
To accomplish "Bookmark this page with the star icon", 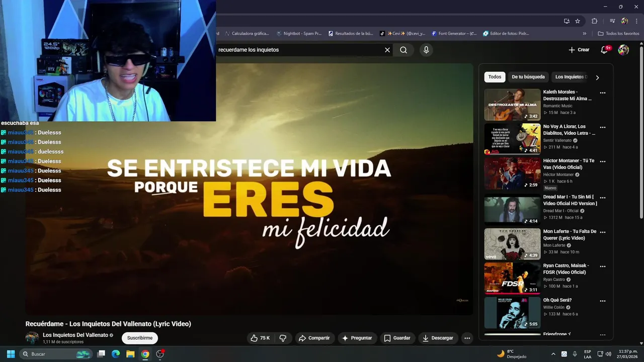I will pyautogui.click(x=578, y=21).
